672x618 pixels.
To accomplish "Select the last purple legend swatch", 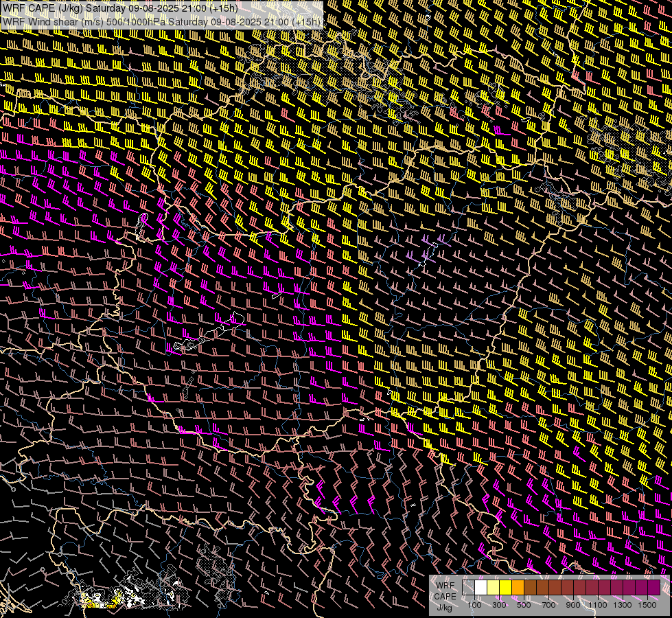I will click(x=654, y=587).
